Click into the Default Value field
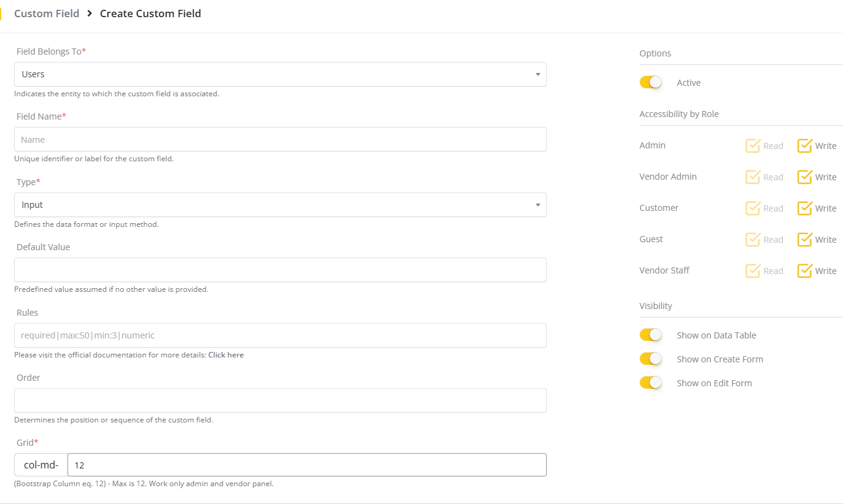843x504 pixels. 280,270
